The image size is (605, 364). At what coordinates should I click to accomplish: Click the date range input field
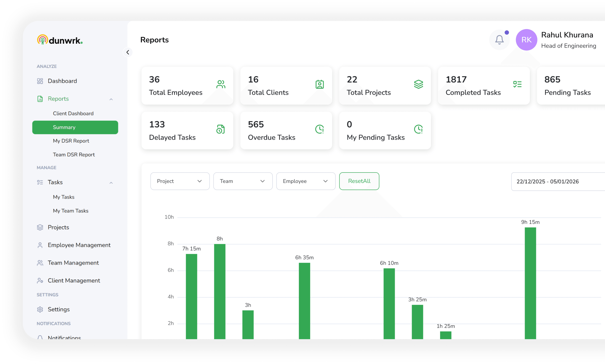point(557,182)
